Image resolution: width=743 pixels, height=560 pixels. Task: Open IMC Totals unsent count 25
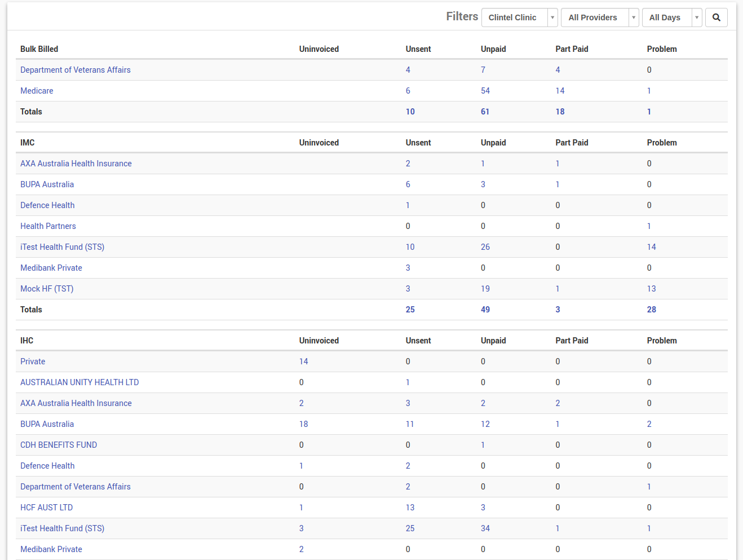tap(410, 310)
